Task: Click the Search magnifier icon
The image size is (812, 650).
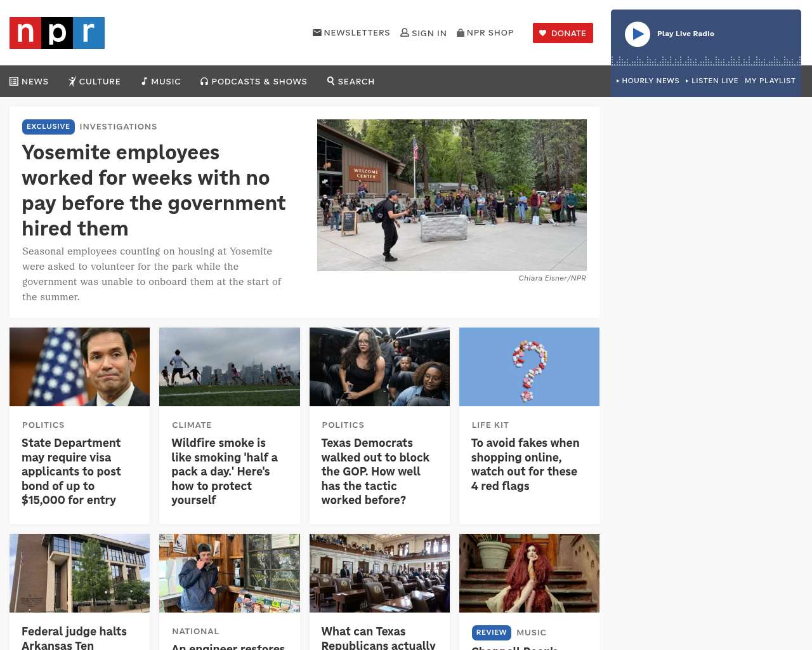Action: tap(331, 81)
